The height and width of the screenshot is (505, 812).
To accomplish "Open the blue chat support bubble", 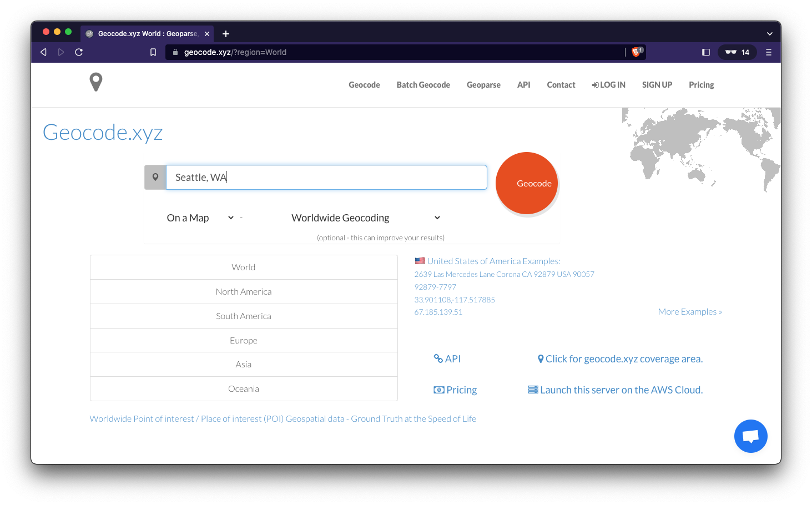I will (x=750, y=436).
